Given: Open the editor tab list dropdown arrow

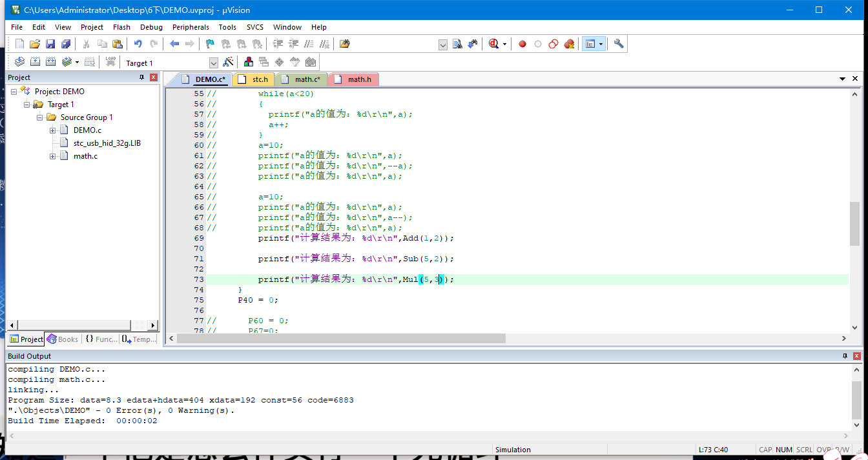Looking at the screenshot, I should point(843,79).
